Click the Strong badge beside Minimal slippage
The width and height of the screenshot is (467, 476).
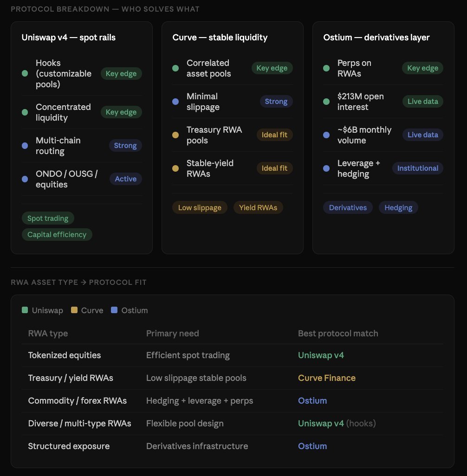(x=276, y=102)
